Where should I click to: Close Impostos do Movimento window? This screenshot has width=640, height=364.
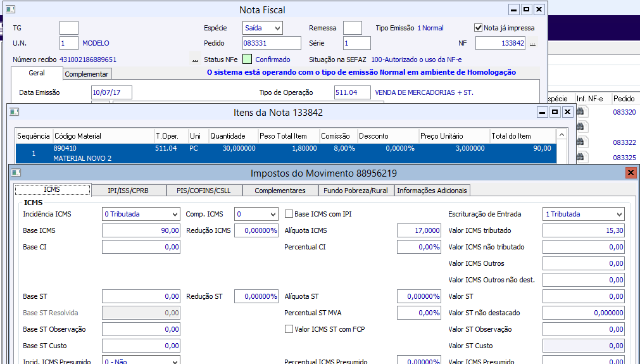click(631, 173)
